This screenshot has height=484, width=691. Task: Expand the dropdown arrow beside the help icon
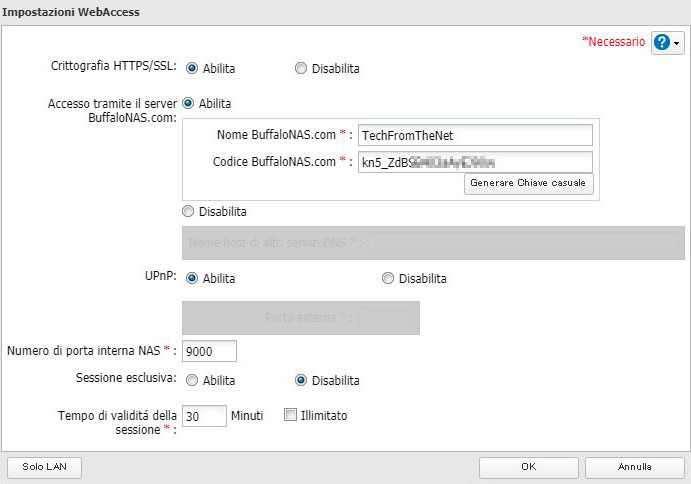pos(678,44)
